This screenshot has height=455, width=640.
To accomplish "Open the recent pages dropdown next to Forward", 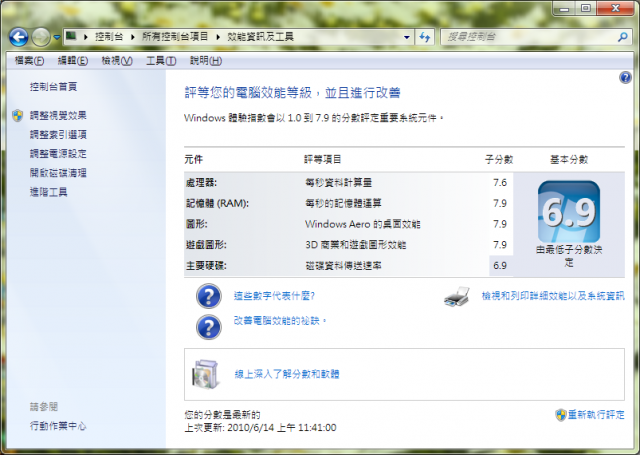I will pyautogui.click(x=57, y=37).
